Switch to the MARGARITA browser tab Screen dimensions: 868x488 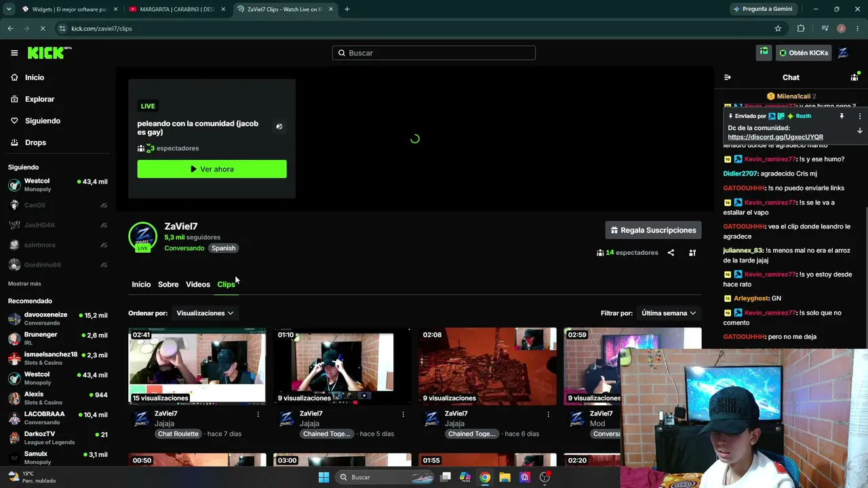[176, 9]
